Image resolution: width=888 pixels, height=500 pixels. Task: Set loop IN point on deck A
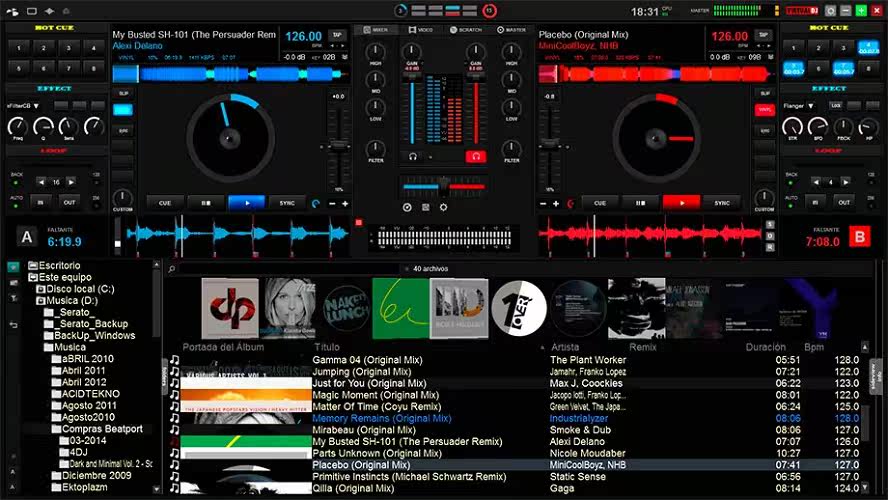click(41, 202)
